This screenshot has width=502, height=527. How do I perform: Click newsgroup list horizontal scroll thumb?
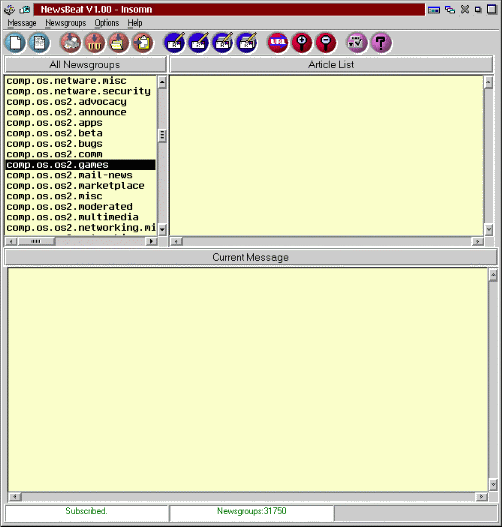[x=36, y=241]
